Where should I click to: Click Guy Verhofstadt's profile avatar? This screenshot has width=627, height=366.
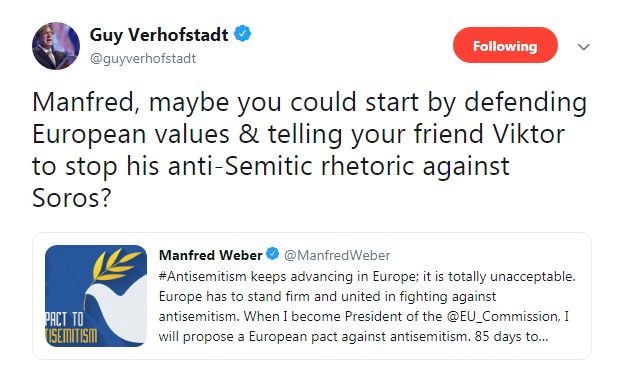click(x=56, y=46)
